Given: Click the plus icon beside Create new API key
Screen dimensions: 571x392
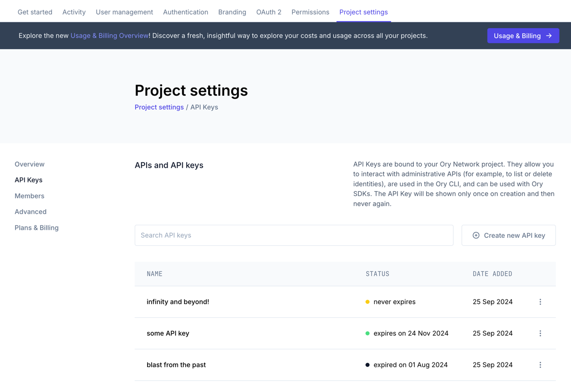Looking at the screenshot, I should pos(476,235).
